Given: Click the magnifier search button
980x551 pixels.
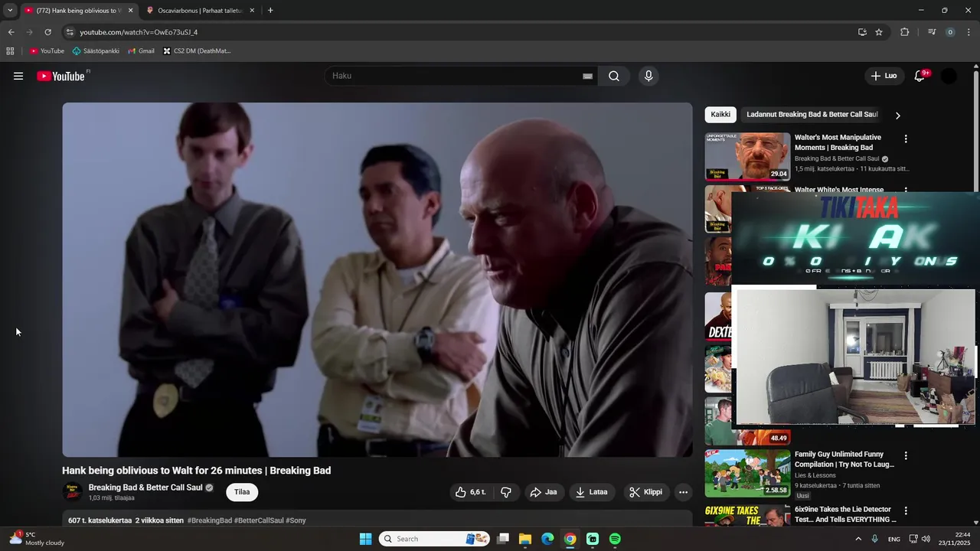Looking at the screenshot, I should pyautogui.click(x=614, y=76).
